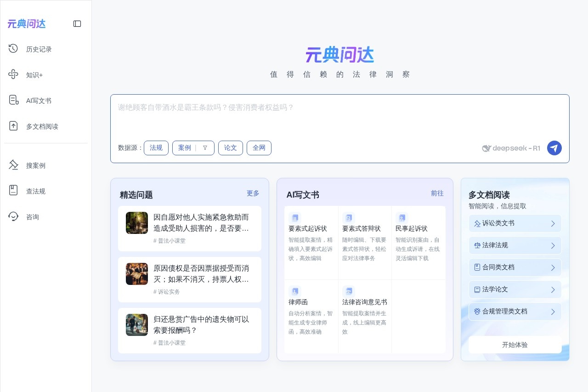Open 知识+ via its sidebar icon
Viewport: 588px width, 392px height.
(13, 74)
